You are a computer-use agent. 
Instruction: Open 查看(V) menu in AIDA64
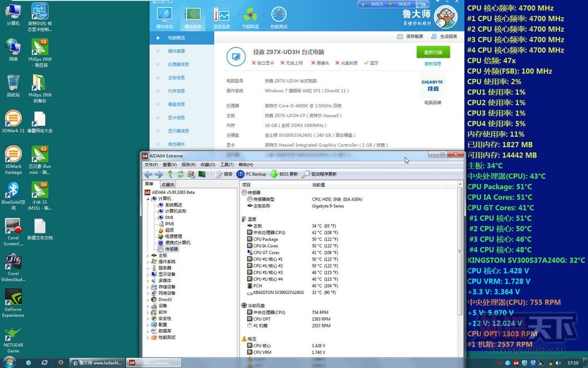point(169,164)
